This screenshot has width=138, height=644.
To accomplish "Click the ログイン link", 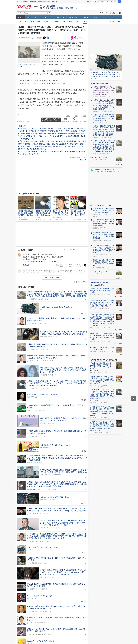I will (42, 8).
